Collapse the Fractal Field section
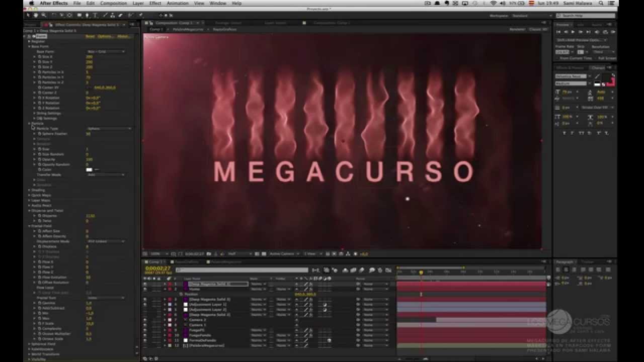 [29, 226]
